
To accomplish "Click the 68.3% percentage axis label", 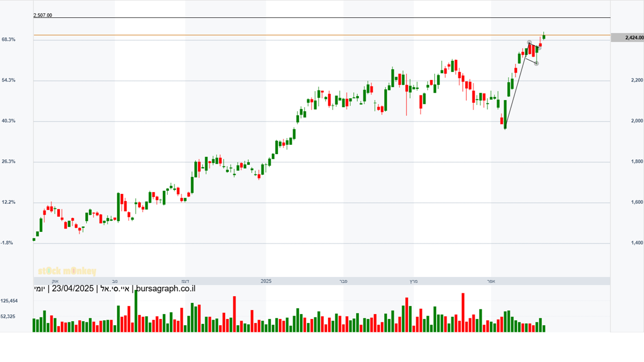I will point(8,40).
